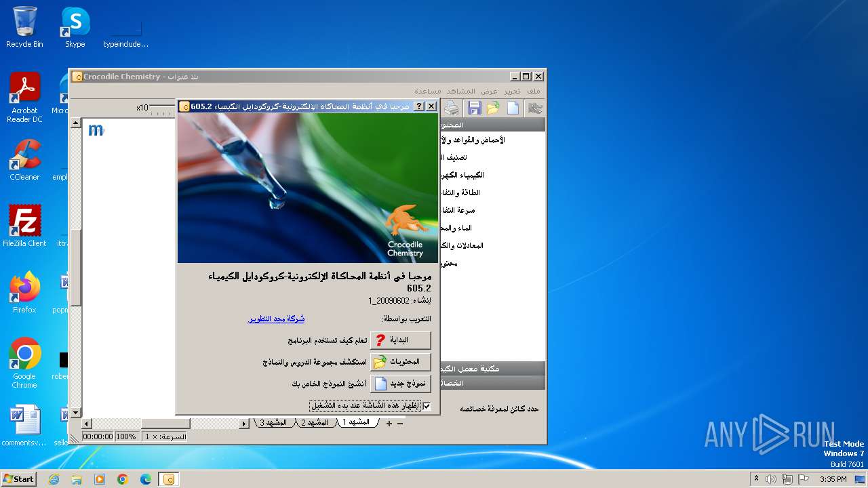Screen dimensions: 868x488
Task: Click the media player taskbar icon
Action: 100,479
